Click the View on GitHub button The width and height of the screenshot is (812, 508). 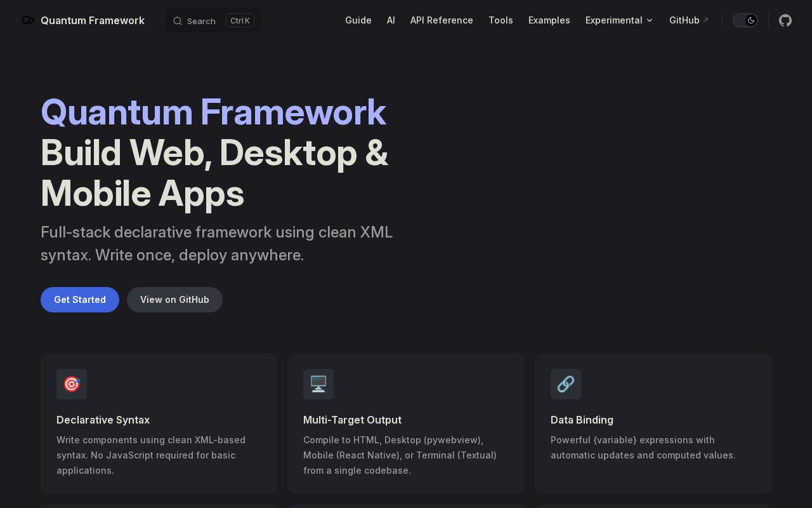174,300
